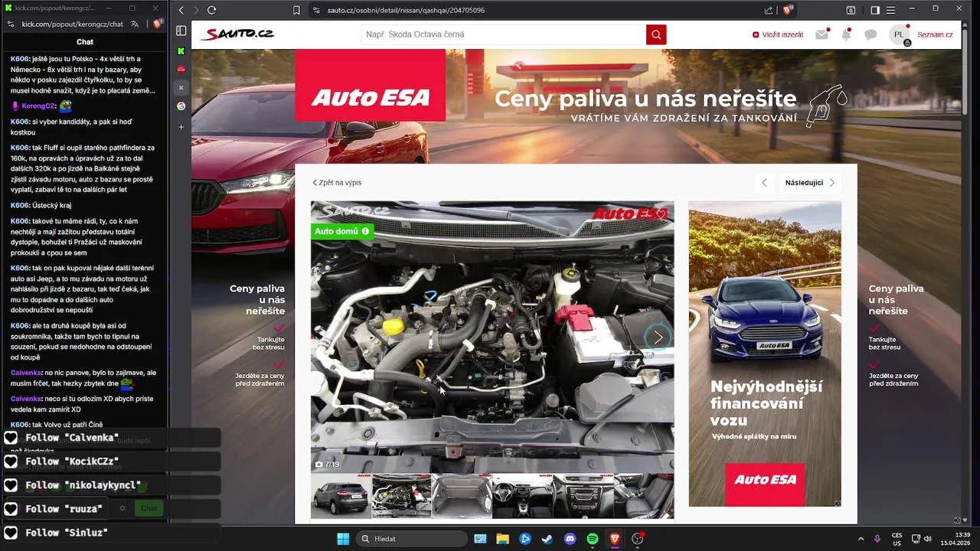This screenshot has height=551, width=980.
Task: Share this page via the share icon
Action: 769,10
